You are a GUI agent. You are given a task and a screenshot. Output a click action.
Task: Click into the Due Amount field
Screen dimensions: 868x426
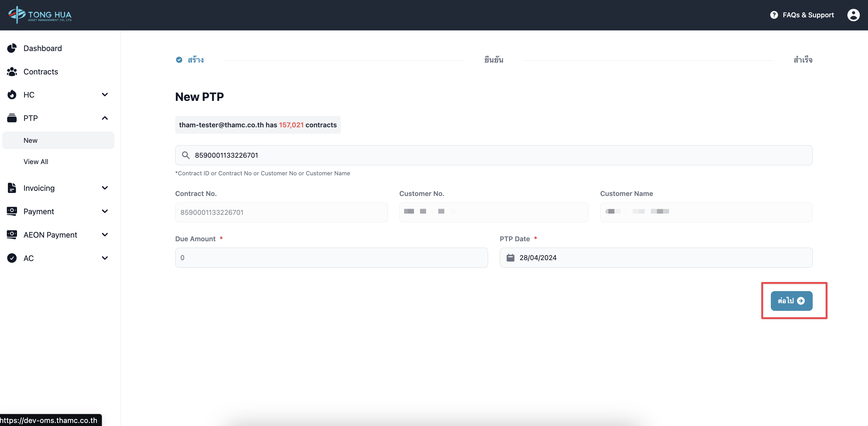pos(331,257)
